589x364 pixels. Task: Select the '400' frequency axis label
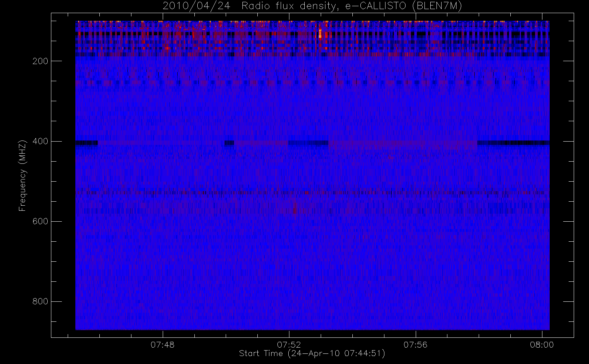(40, 141)
